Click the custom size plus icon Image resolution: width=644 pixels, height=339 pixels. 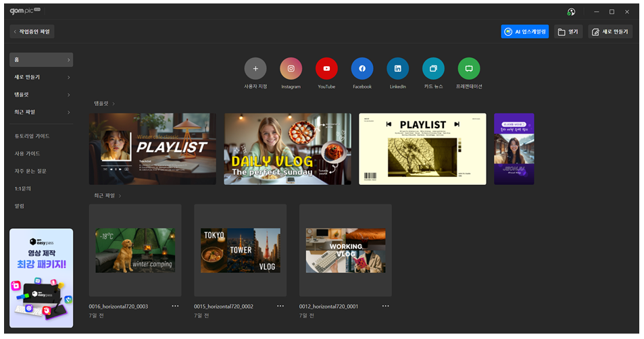[255, 68]
